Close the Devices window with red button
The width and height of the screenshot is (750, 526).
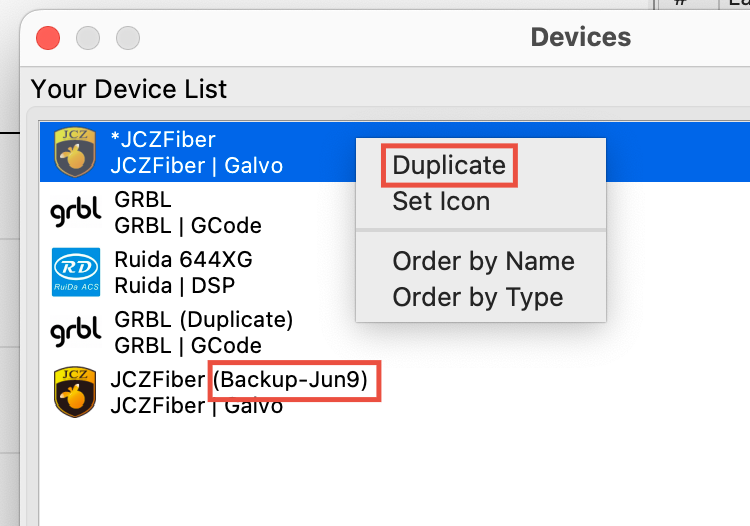point(48,38)
